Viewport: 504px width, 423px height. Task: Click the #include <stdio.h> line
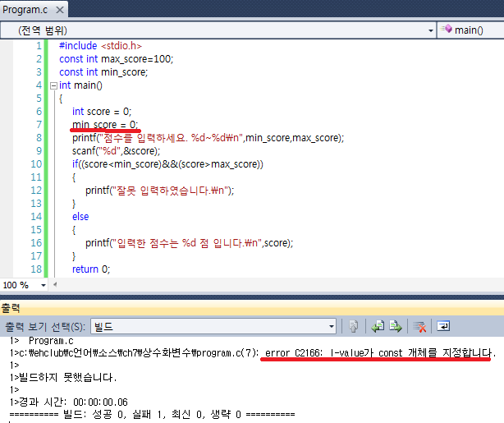100,46
